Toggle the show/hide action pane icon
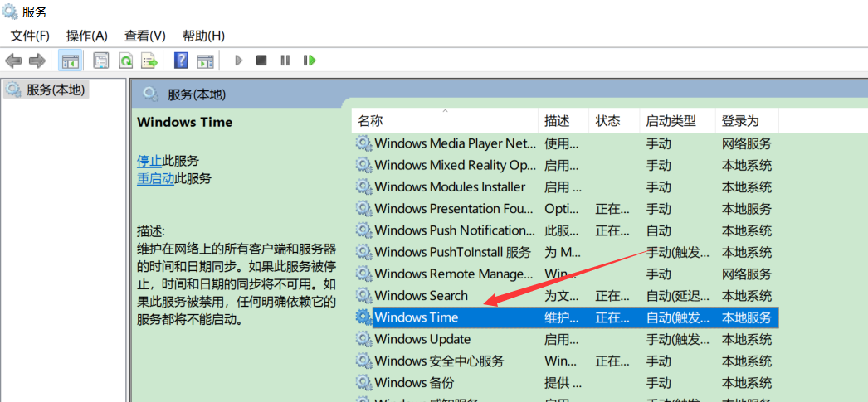Image resolution: width=868 pixels, height=402 pixels. point(205,61)
